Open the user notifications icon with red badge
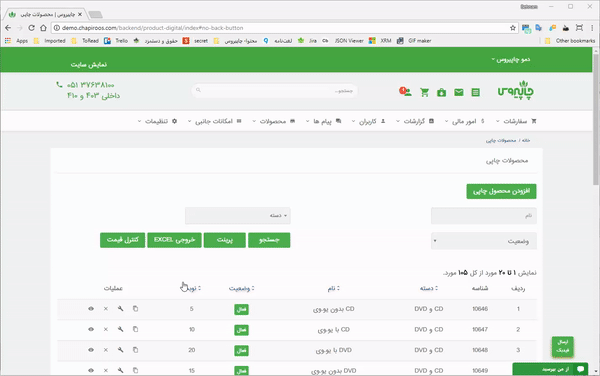600x376 pixels. coord(405,92)
